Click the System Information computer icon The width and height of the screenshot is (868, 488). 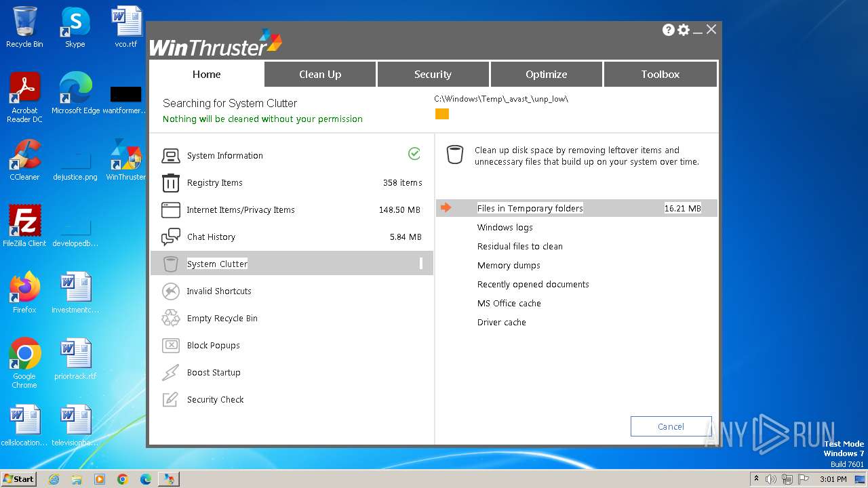click(170, 156)
